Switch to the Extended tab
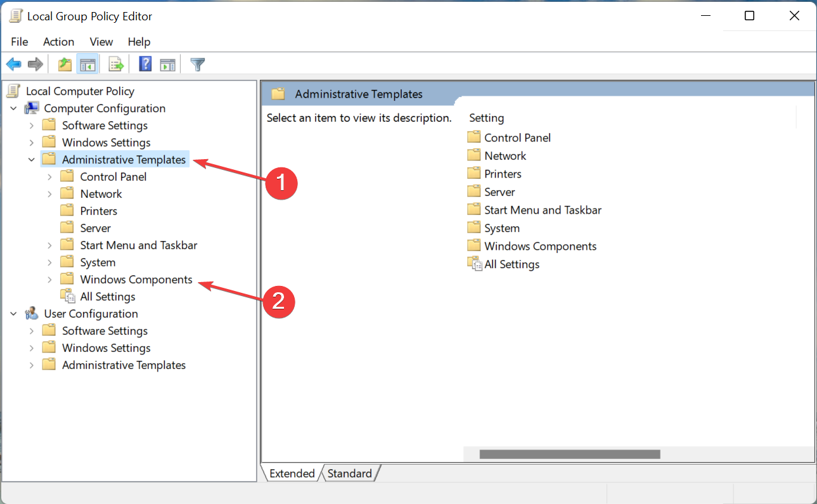The width and height of the screenshot is (817, 504). point(292,474)
